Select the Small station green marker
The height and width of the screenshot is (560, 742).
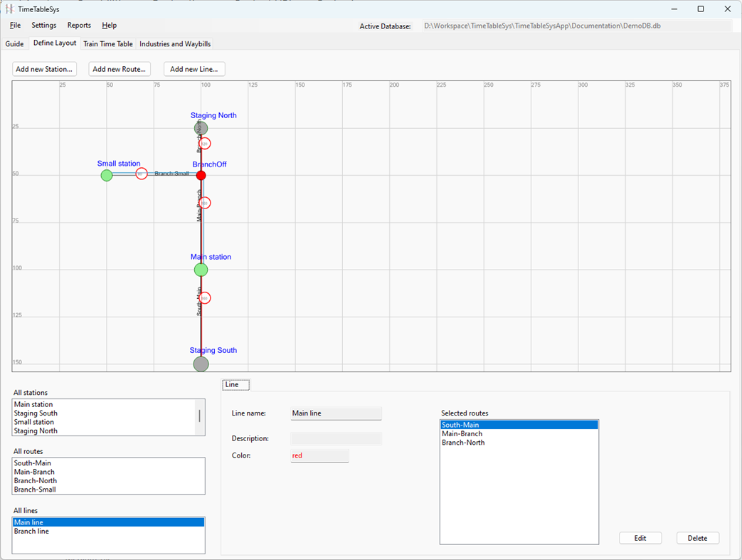tap(106, 175)
